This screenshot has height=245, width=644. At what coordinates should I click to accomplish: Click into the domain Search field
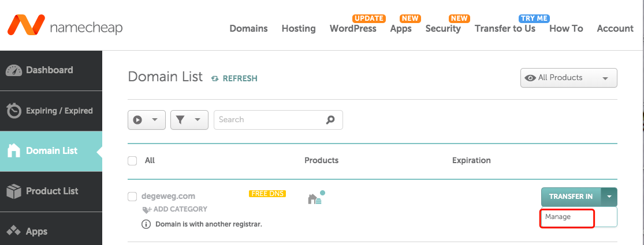coord(278,120)
